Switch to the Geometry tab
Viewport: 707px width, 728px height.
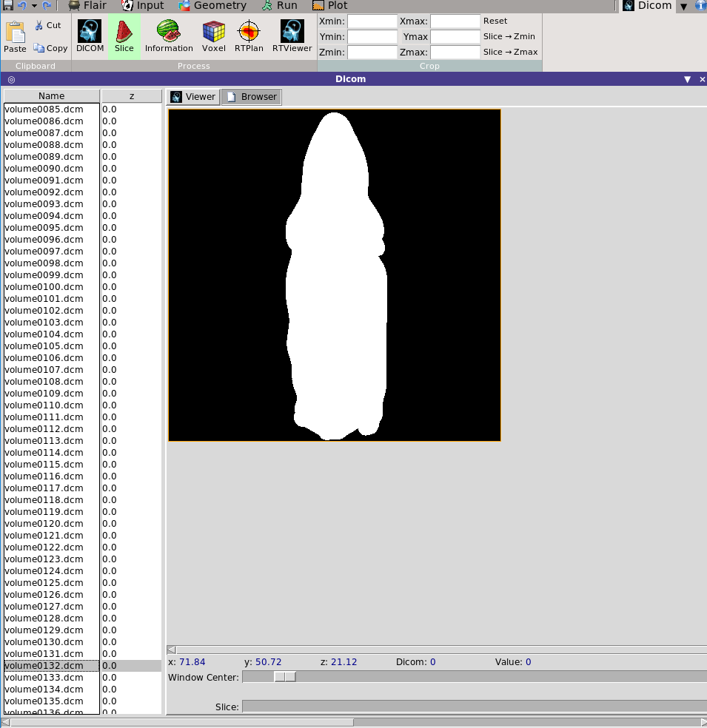click(x=212, y=6)
